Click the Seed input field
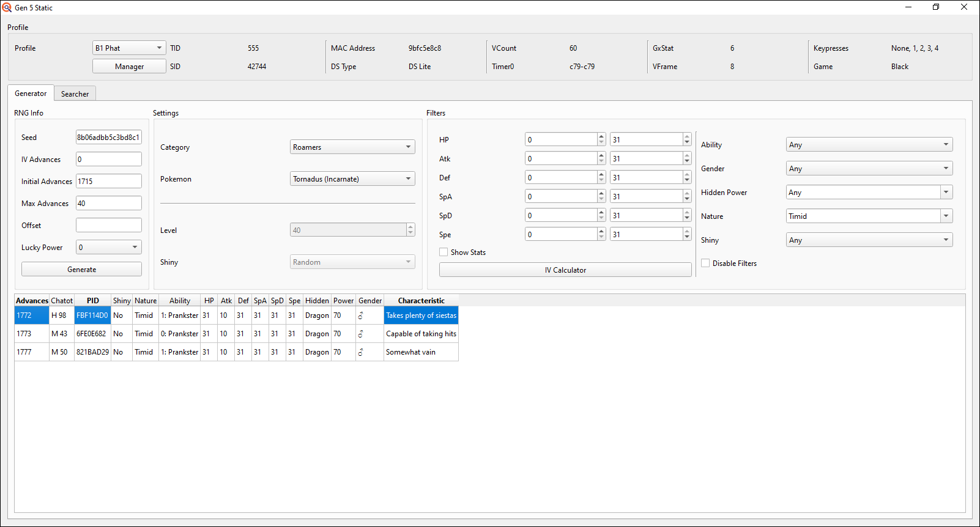The height and width of the screenshot is (527, 980). coord(109,137)
